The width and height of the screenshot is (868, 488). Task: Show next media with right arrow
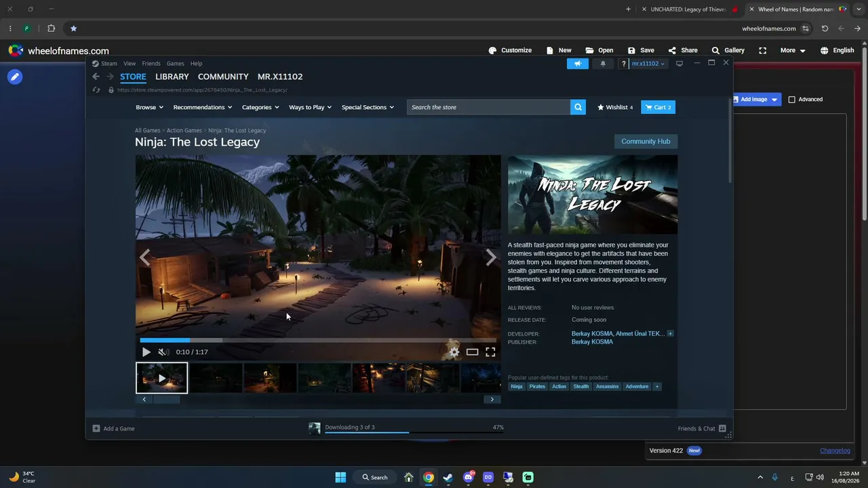click(x=491, y=257)
